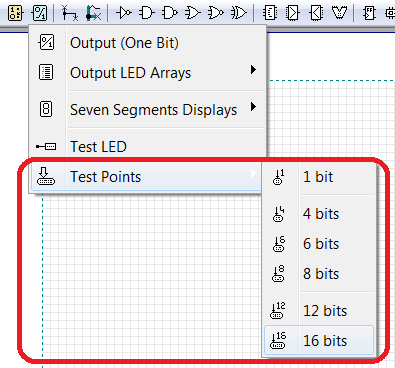Click the Test Points probe icon

pyautogui.click(x=46, y=176)
